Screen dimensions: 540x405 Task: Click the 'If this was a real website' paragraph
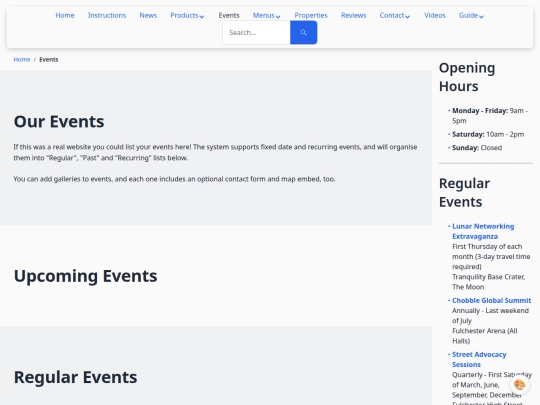(215, 153)
